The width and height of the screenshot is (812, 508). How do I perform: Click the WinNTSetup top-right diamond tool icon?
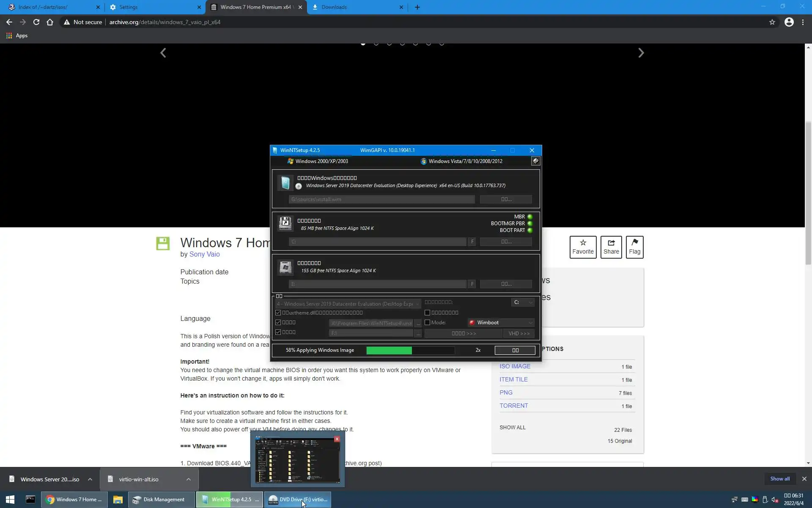click(535, 161)
